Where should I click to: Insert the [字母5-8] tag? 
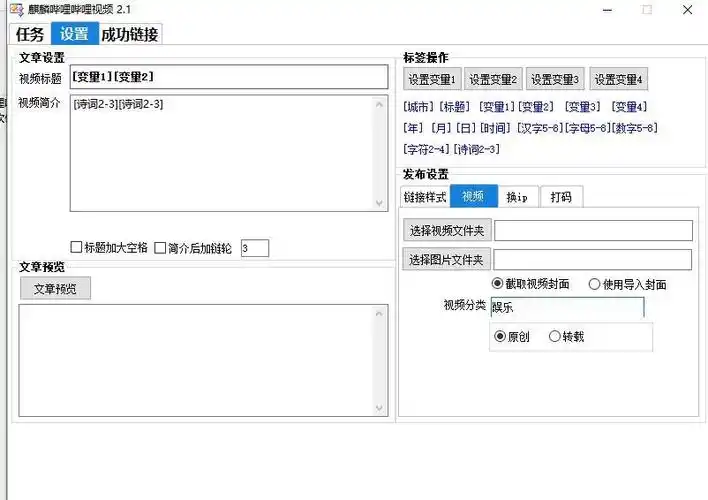click(x=588, y=128)
